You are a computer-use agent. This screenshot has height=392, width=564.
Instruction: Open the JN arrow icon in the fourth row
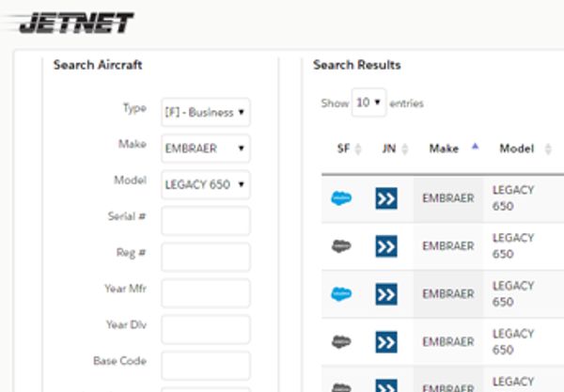(x=385, y=342)
